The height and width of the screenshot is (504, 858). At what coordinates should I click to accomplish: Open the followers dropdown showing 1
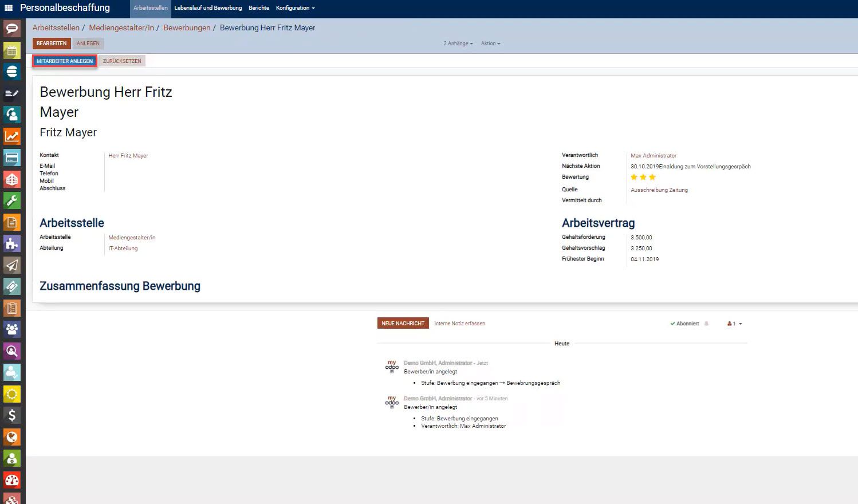[x=734, y=323]
